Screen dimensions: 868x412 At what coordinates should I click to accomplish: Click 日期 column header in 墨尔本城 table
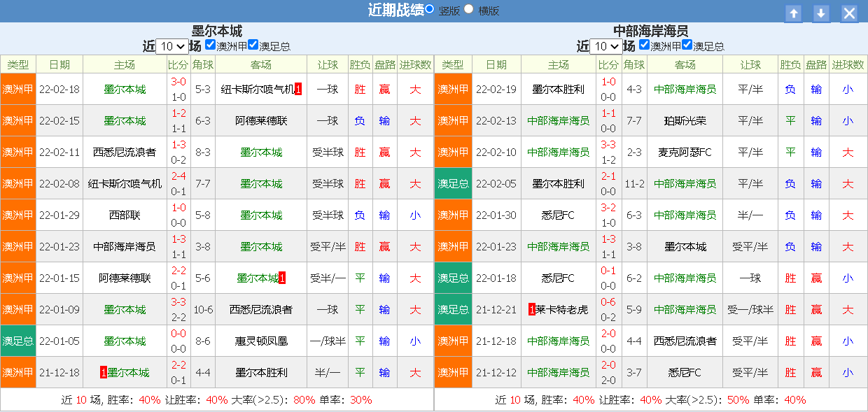(x=59, y=64)
